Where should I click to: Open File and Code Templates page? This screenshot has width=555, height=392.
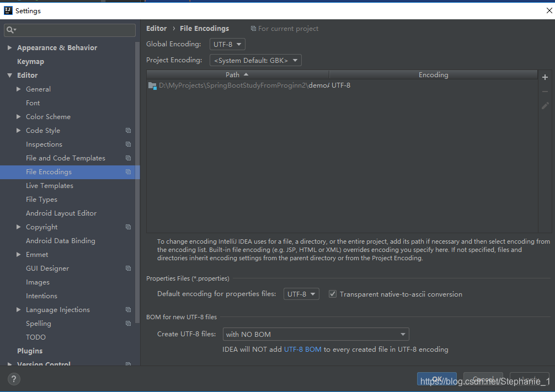[66, 158]
